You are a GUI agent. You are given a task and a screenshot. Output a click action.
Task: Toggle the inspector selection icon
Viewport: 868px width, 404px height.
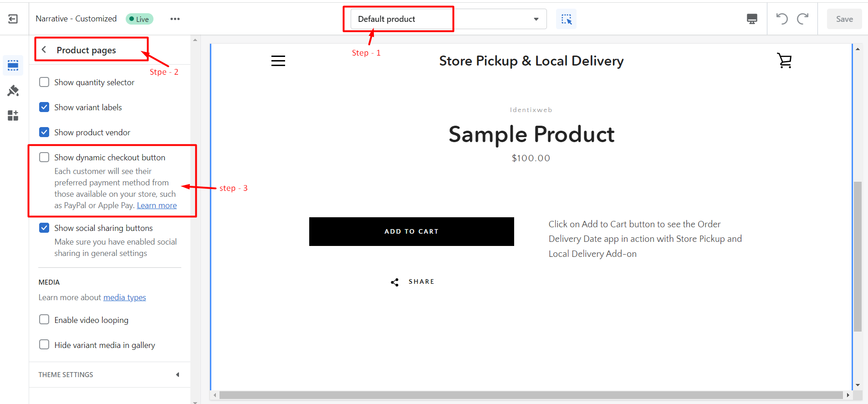(566, 19)
